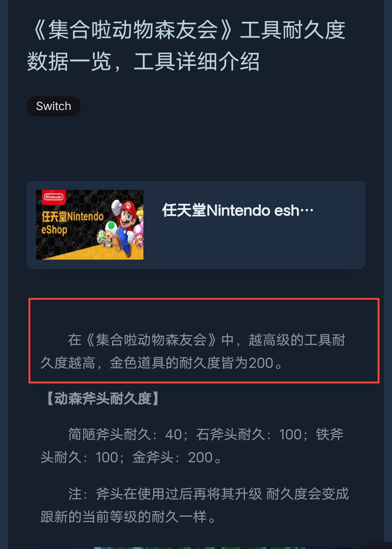Open the 任天堂Nintendo esh… card title
Viewport: 392px width, 549px height.
(x=238, y=211)
